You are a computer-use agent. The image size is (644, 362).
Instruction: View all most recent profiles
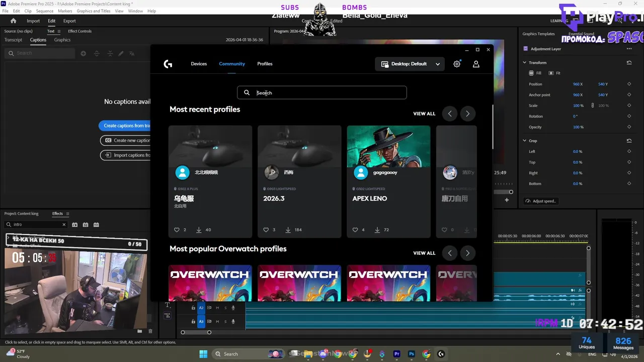click(424, 114)
